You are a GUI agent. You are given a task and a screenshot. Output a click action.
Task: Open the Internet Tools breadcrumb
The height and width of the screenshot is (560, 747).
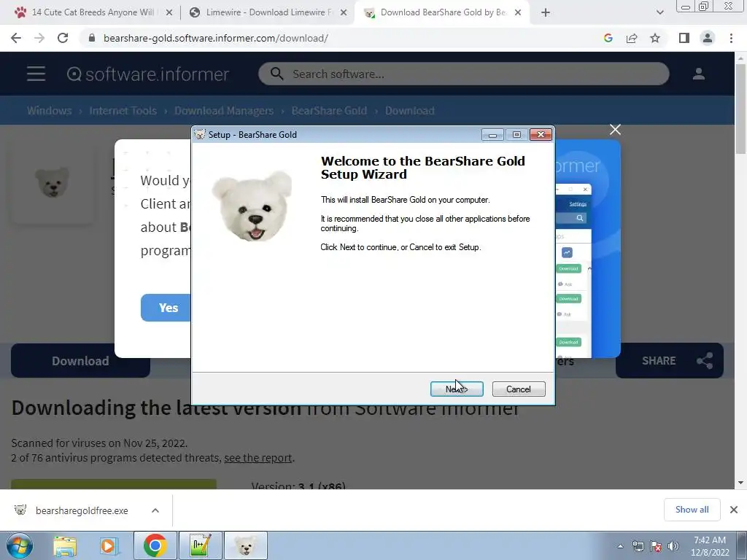point(123,111)
